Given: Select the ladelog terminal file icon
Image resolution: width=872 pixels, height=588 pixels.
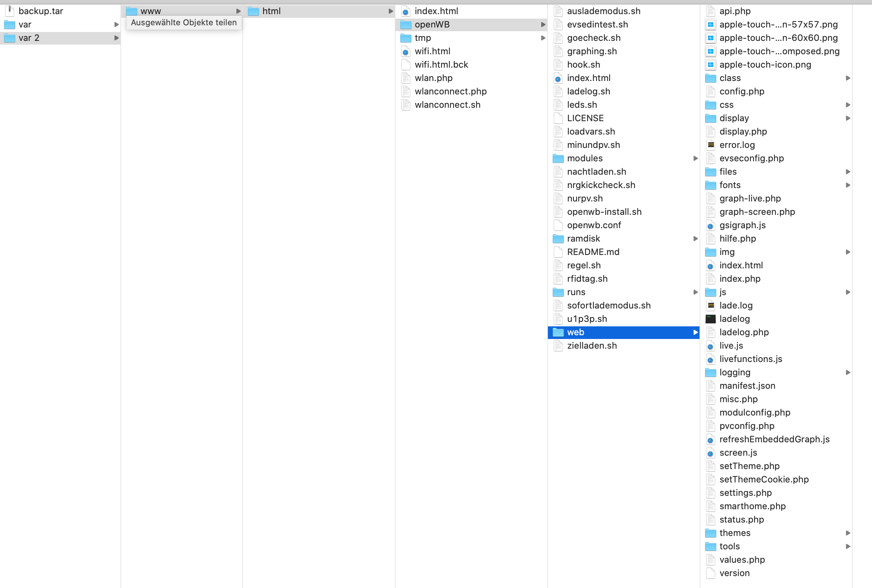Looking at the screenshot, I should [x=710, y=319].
